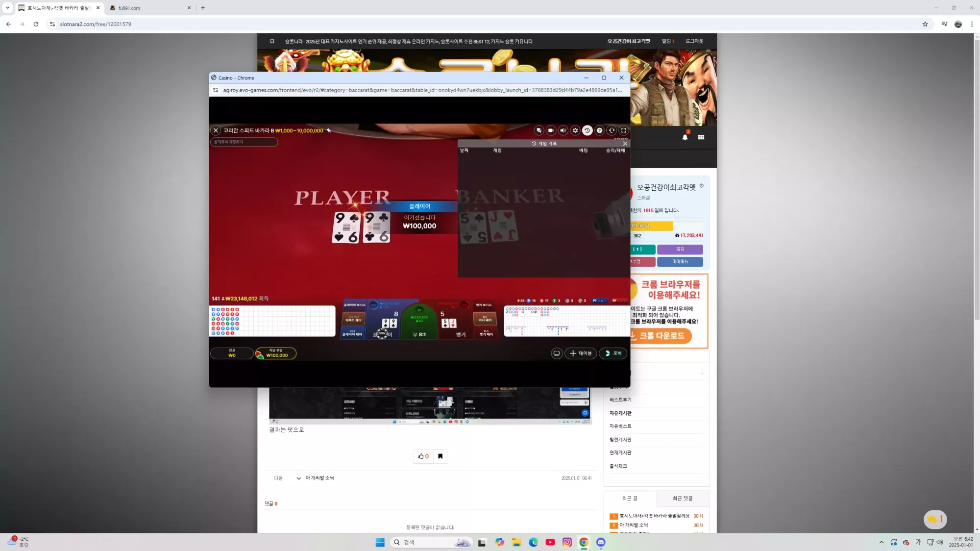Click the last win ₩100,000 pill
The height and width of the screenshot is (551, 980).
(276, 353)
